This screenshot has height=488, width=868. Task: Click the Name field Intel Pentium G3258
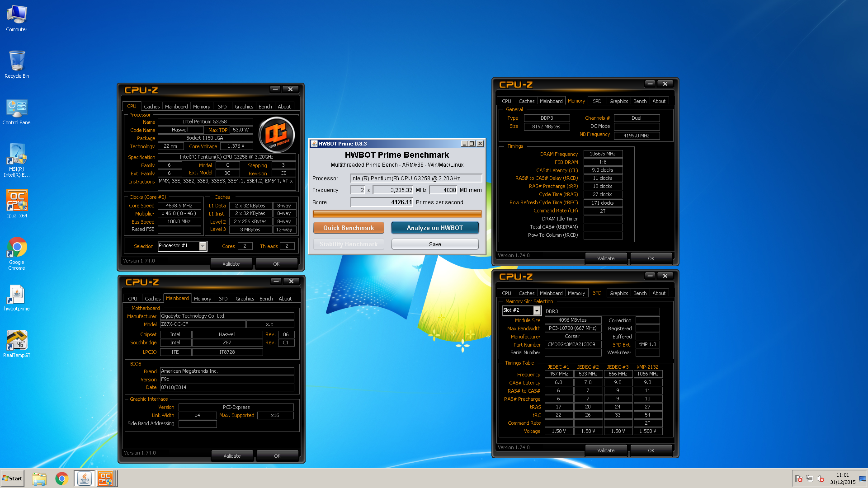click(205, 122)
